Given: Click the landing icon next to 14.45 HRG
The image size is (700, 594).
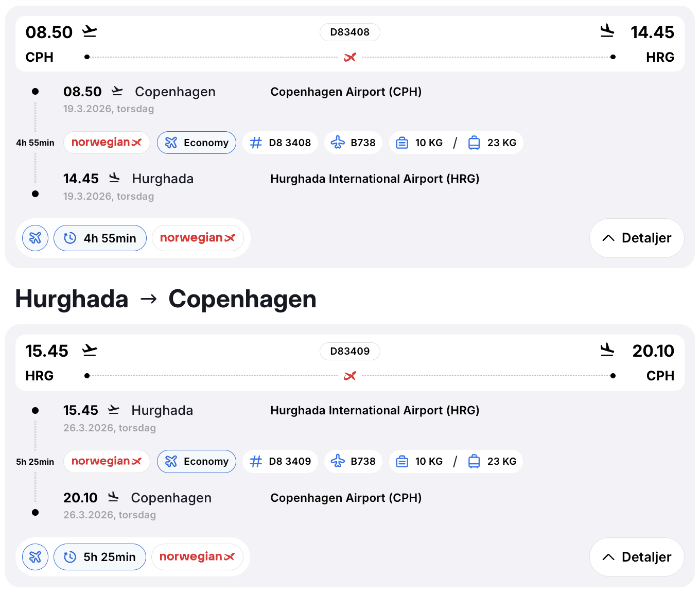Looking at the screenshot, I should click(607, 32).
